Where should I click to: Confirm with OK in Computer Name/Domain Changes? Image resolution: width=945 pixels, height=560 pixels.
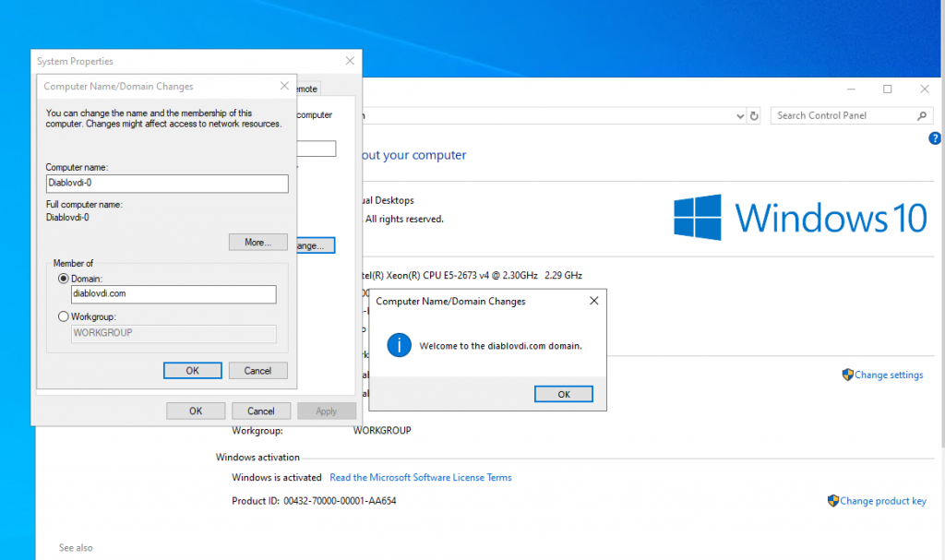coord(192,371)
